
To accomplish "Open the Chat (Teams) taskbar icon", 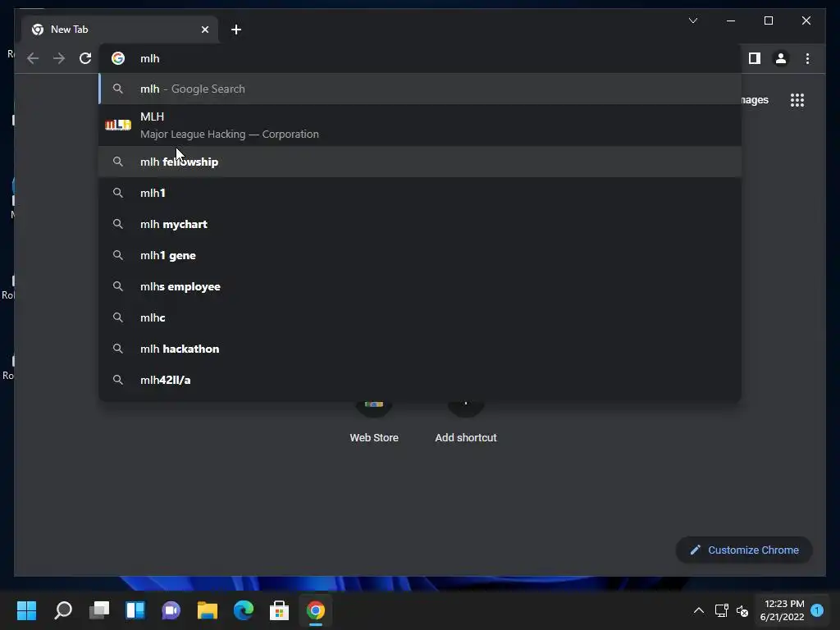I will click(x=171, y=610).
